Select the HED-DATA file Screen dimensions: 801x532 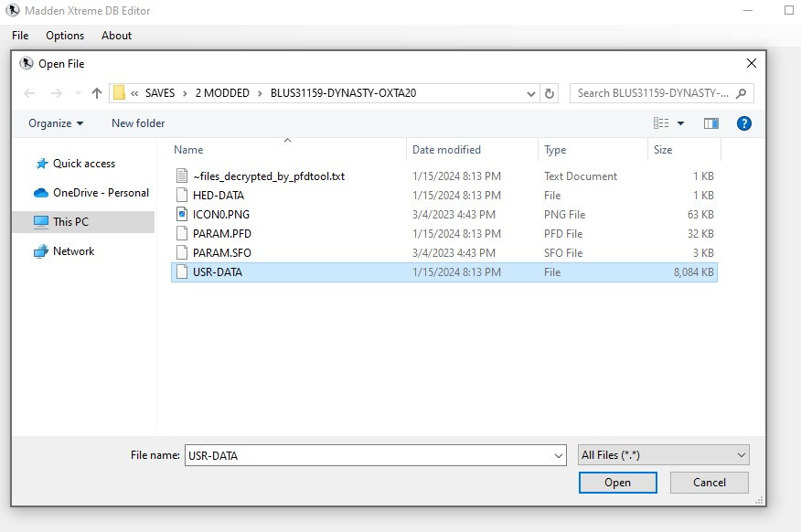coord(443,195)
